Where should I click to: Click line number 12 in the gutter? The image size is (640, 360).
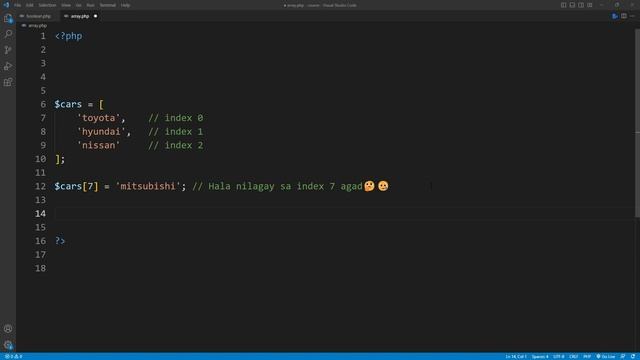(x=40, y=186)
